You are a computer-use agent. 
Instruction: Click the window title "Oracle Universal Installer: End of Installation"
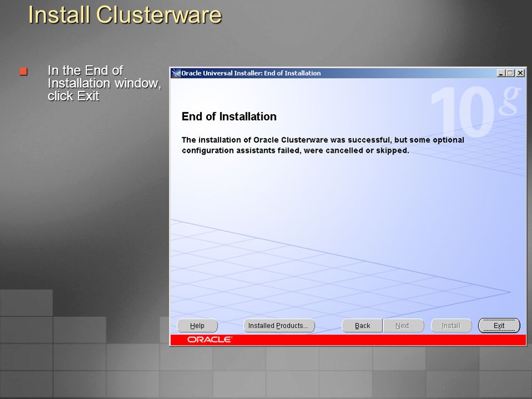click(x=250, y=73)
